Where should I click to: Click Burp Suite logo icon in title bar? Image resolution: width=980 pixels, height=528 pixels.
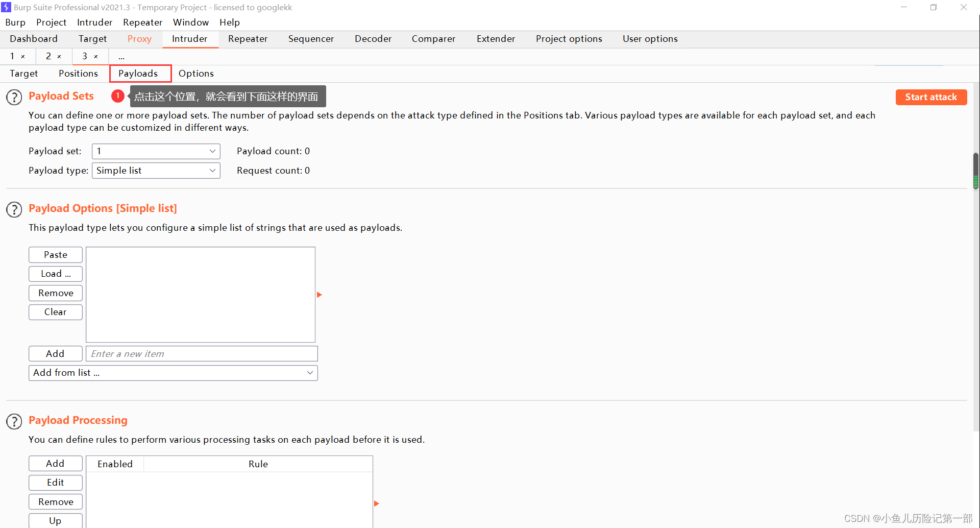point(6,7)
